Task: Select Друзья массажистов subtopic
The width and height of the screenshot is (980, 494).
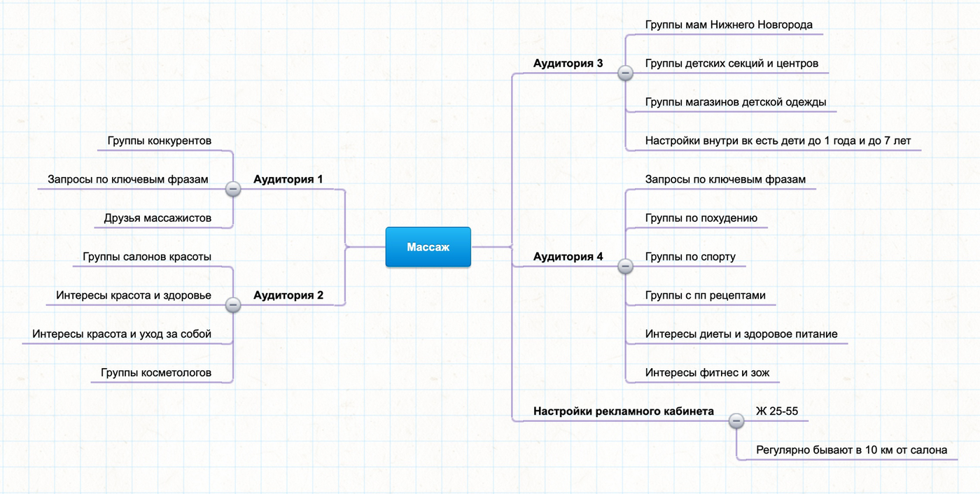Action: [157, 218]
